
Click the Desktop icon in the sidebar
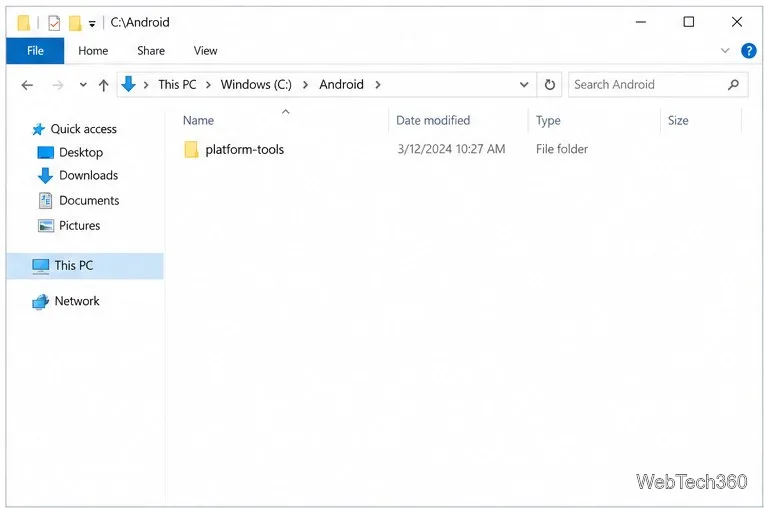coord(45,152)
